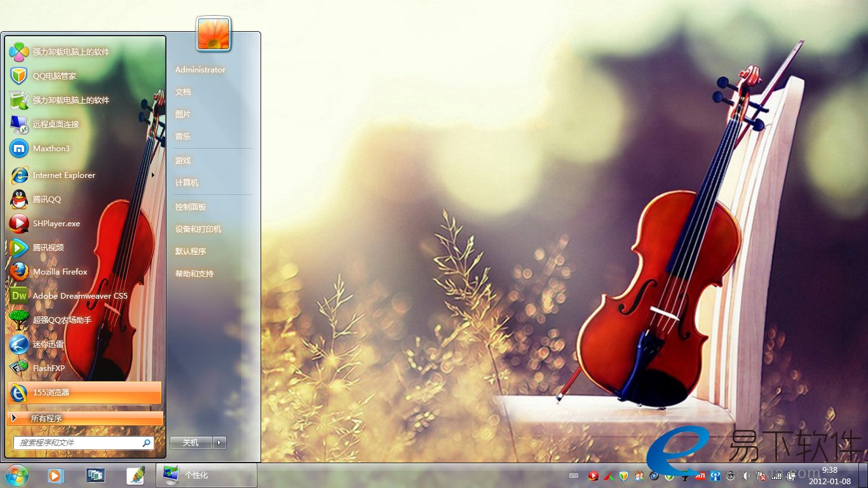This screenshot has height=488, width=868.
Task: Click the volume speaker tray icon
Action: (747, 475)
